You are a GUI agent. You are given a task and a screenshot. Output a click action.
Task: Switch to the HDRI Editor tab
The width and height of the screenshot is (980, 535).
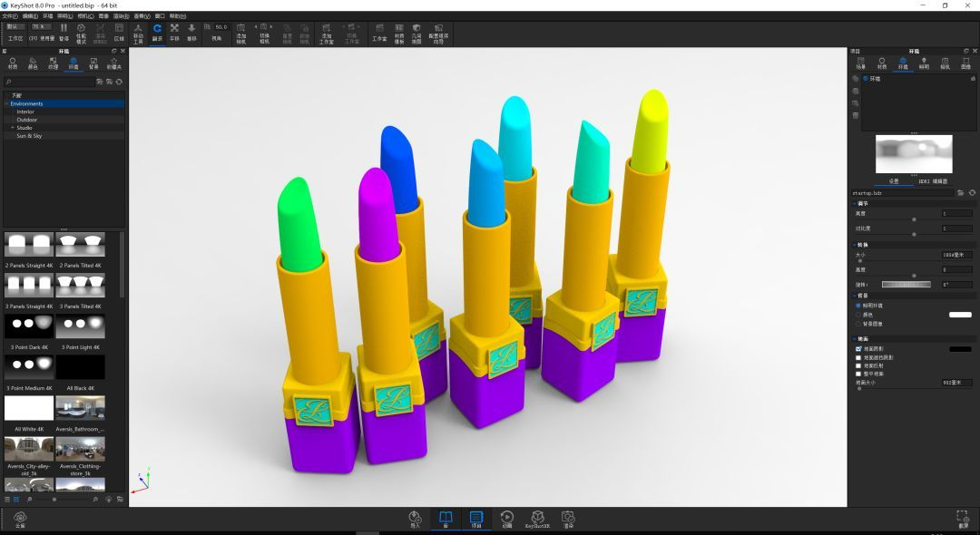tap(933, 181)
